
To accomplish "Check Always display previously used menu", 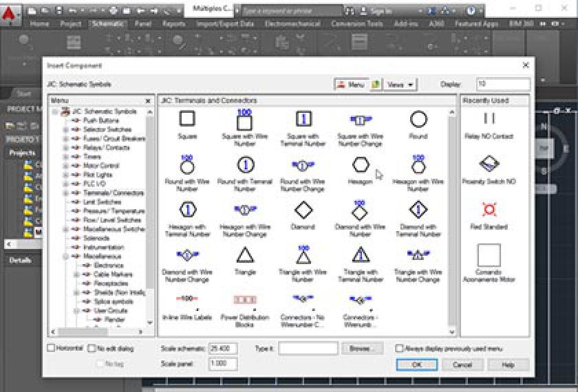I will (400, 349).
